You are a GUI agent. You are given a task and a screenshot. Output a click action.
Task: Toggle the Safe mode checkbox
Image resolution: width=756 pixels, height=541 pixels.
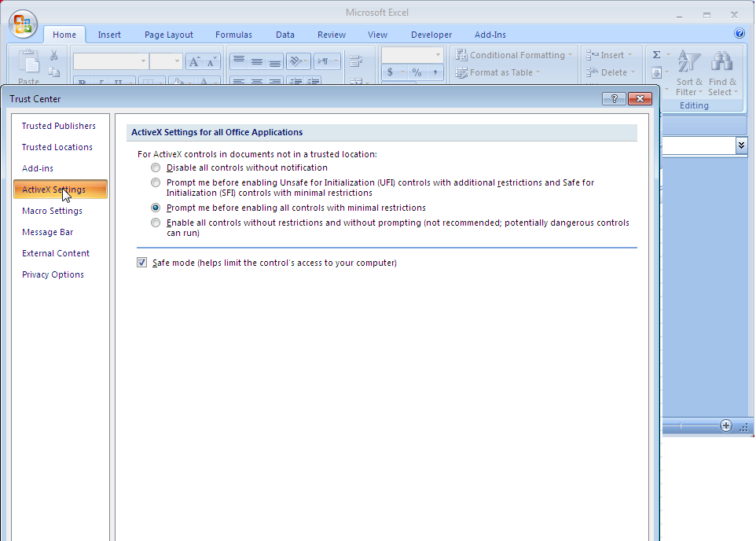point(141,263)
